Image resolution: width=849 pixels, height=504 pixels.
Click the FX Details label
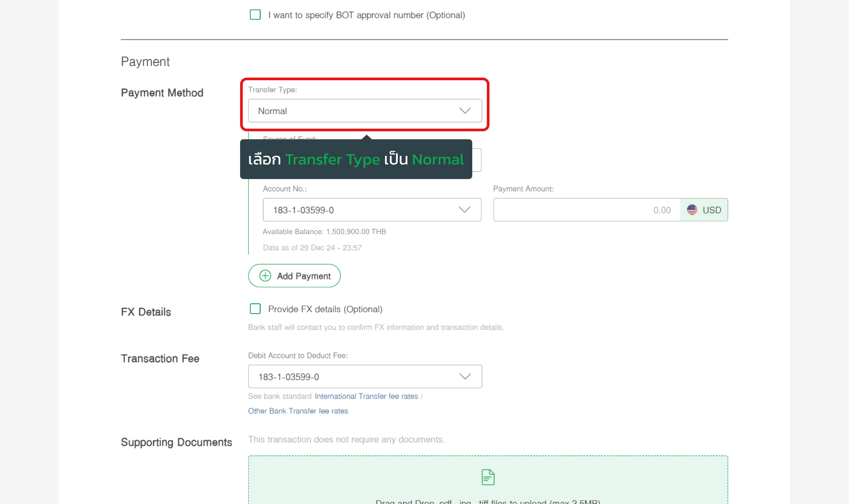click(x=146, y=312)
